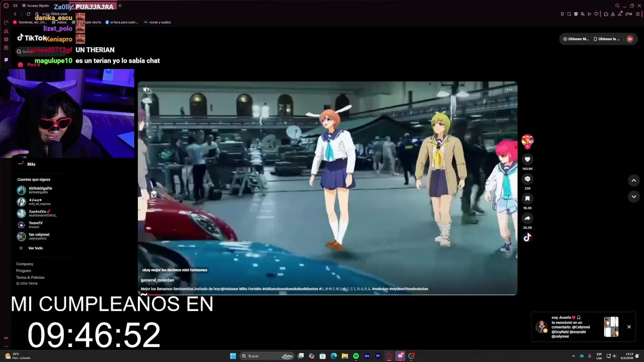This screenshot has width=644, height=362.
Task: Open the Opera main menu logo
Action: [6, 6]
